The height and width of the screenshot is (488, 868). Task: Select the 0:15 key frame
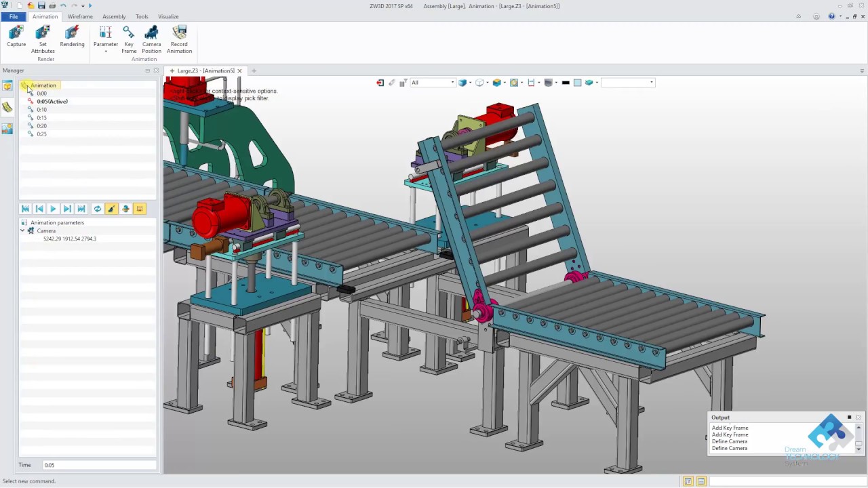(x=41, y=117)
